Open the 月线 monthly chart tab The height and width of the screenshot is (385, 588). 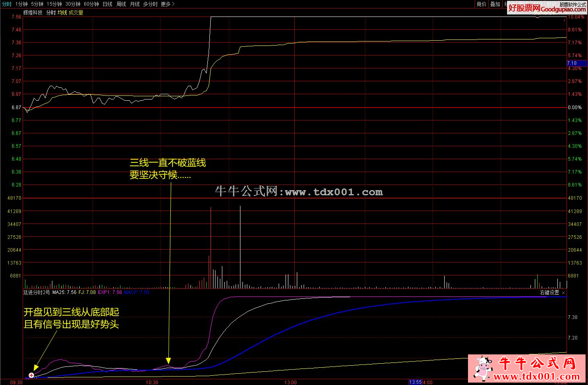(135, 4)
